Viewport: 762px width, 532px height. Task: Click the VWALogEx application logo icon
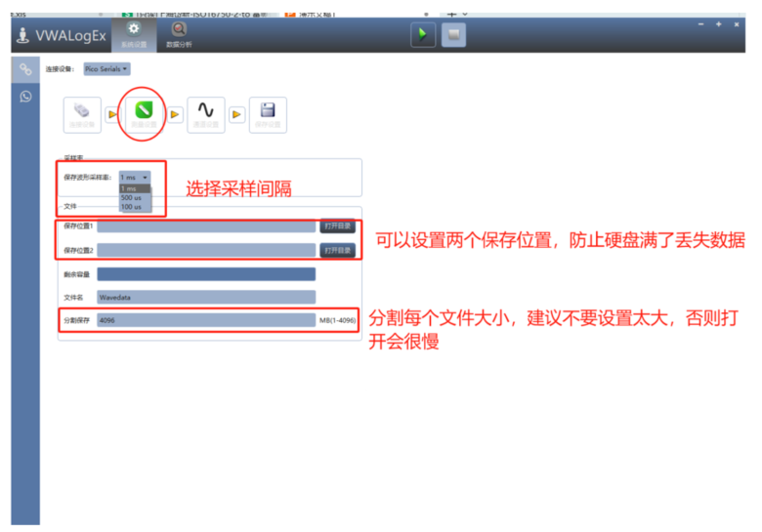[x=22, y=36]
